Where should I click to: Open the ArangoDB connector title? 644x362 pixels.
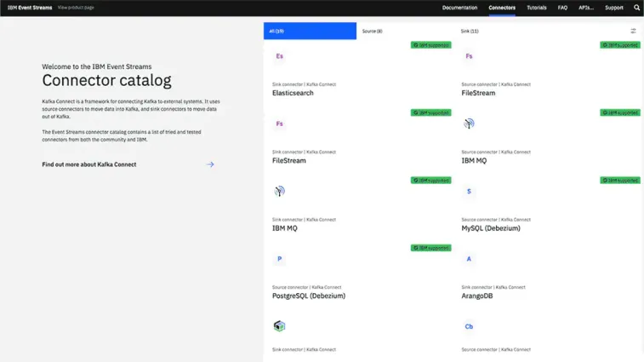click(x=477, y=296)
